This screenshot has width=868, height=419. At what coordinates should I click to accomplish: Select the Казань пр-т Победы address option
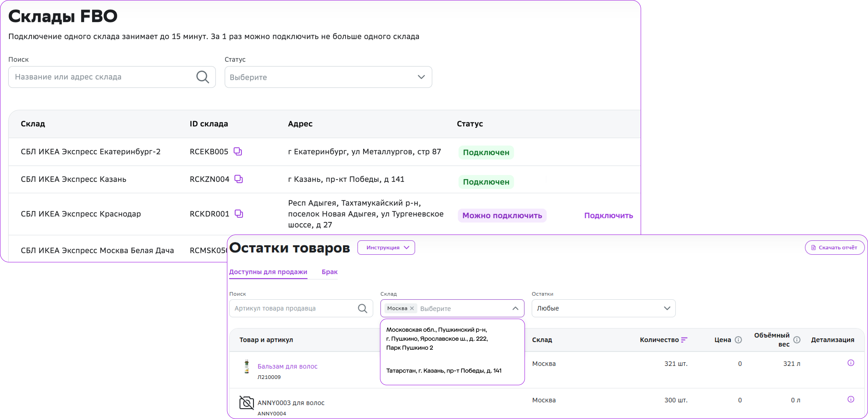coord(444,370)
